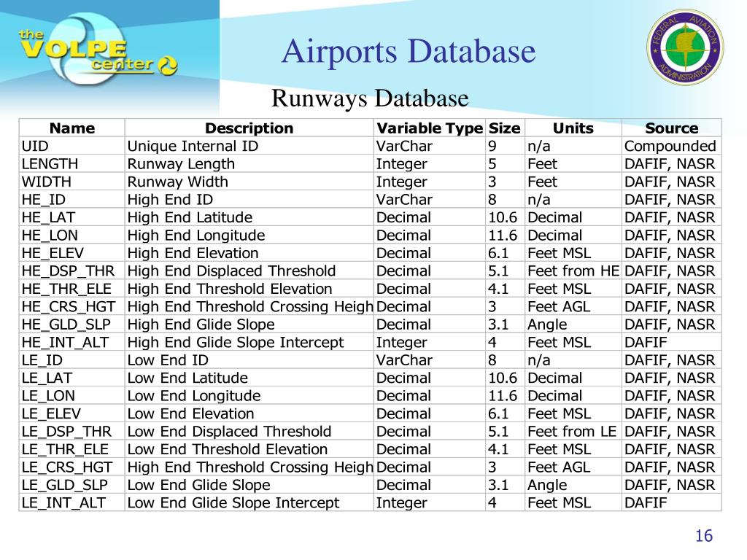Click 'Low End Latitude' description
Screen dimensions: 747x560
coord(249,378)
